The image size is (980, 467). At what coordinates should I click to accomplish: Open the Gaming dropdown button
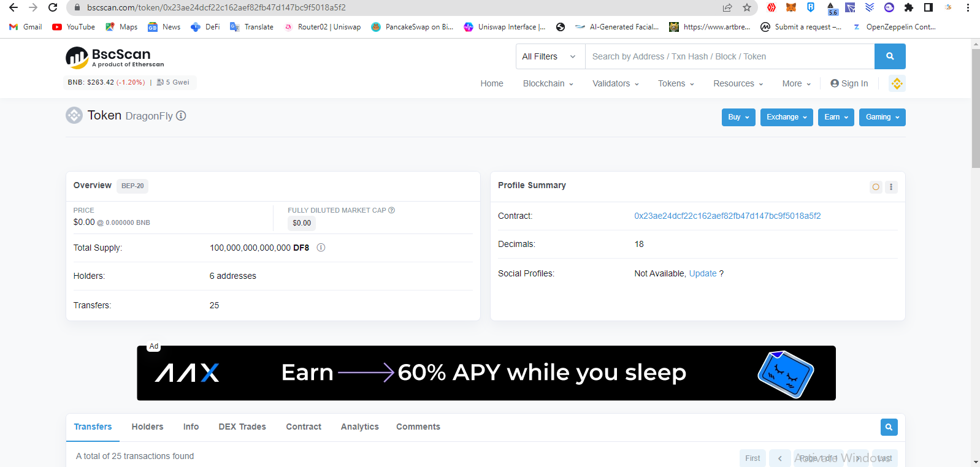882,117
